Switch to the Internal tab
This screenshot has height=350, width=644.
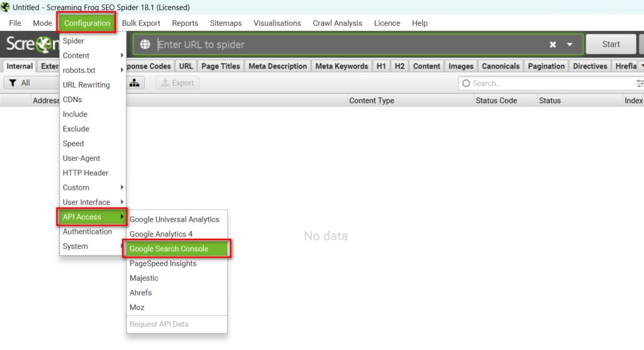[x=19, y=66]
